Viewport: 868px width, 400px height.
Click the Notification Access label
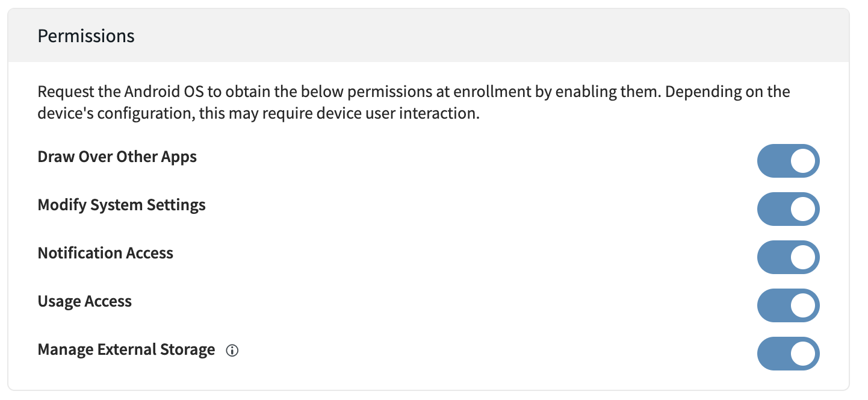pyautogui.click(x=105, y=254)
